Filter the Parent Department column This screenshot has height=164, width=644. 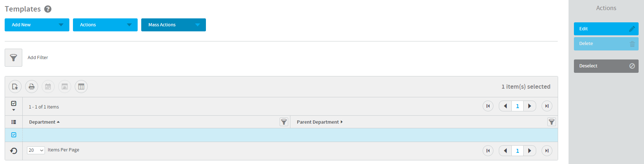tap(551, 122)
